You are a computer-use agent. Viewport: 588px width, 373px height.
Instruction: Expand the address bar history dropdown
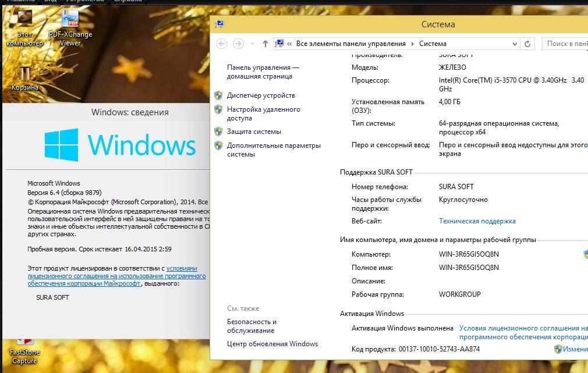tap(515, 44)
